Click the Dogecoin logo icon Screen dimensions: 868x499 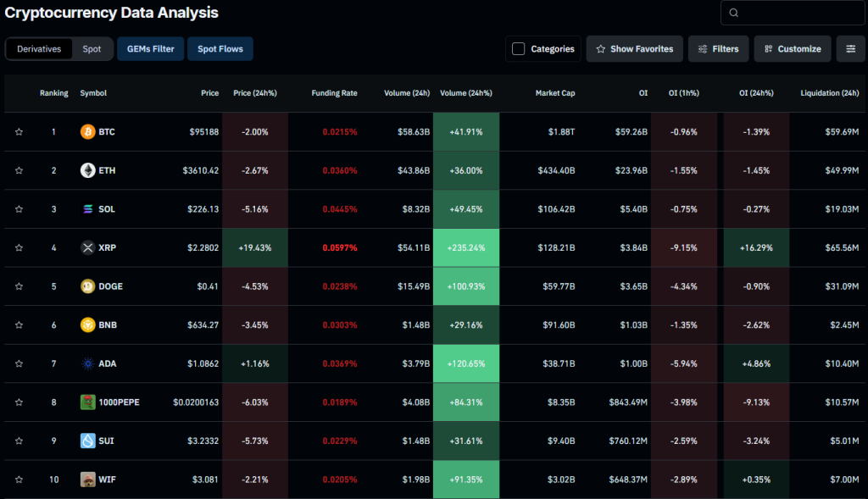click(87, 286)
